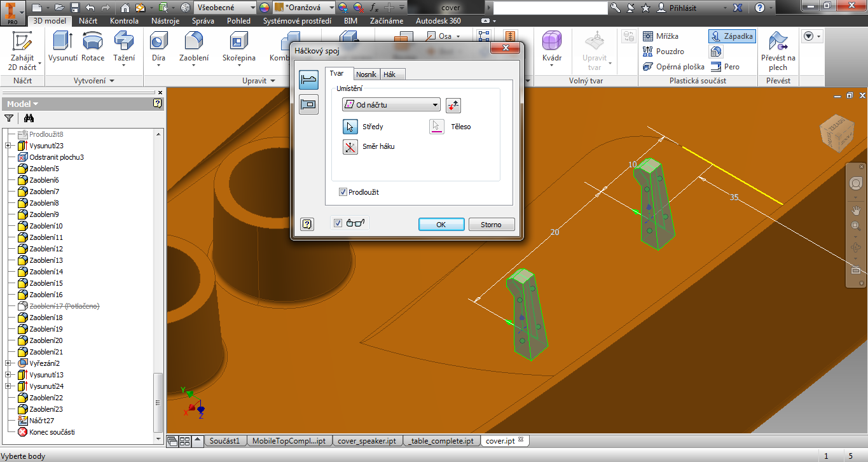Expand the Vysunutí24 tree node
Viewport: 868px width, 462px height.
click(x=8, y=386)
